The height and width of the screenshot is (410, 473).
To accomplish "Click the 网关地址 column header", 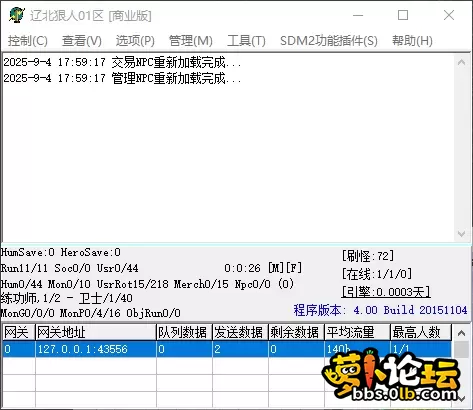I will click(x=96, y=332).
